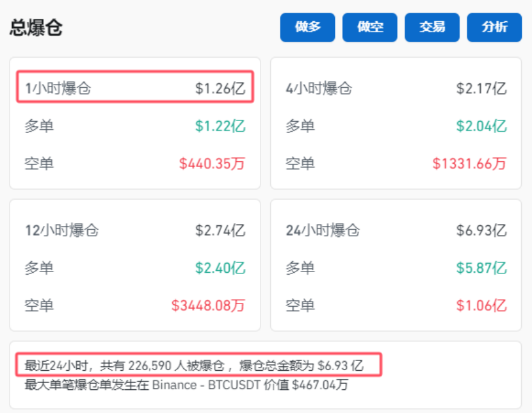Open the 交易 (Trade) page

click(431, 27)
